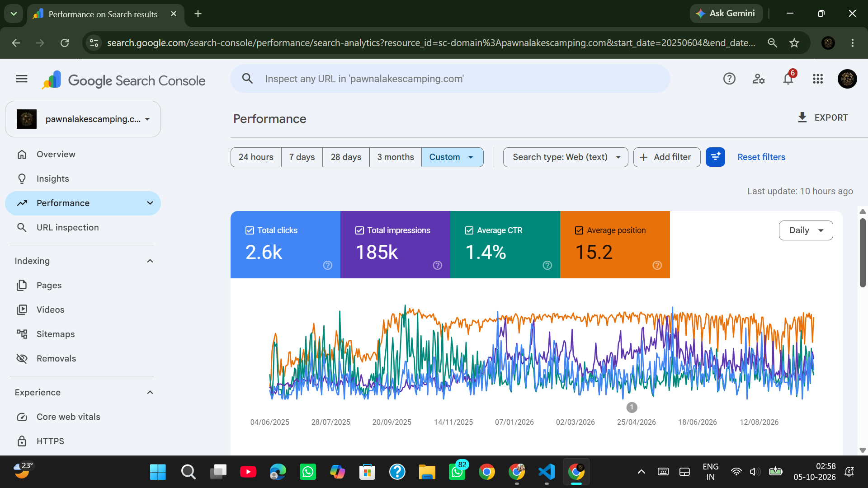
Task: Click the chart annotation marker 1
Action: [632, 408]
